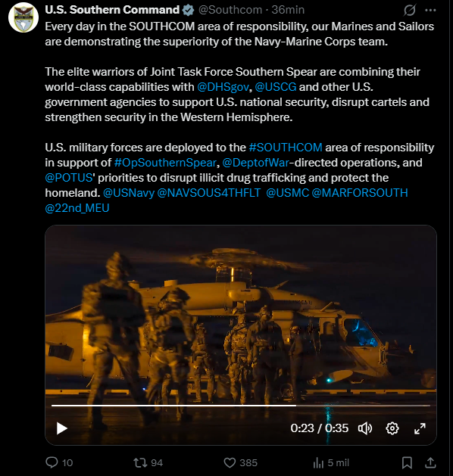Image resolution: width=453 pixels, height=476 pixels.
Task: Open the @DHSgov mention link
Action: (223, 87)
